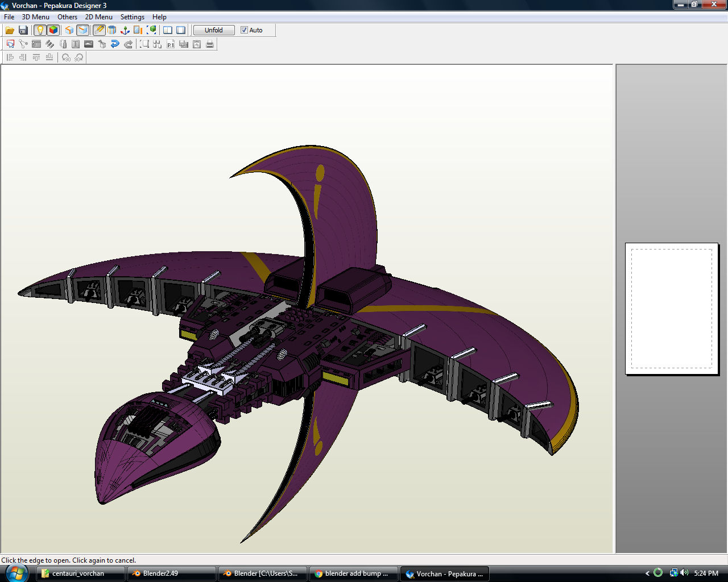728x582 pixels.
Task: Open the Help menu
Action: 159,17
